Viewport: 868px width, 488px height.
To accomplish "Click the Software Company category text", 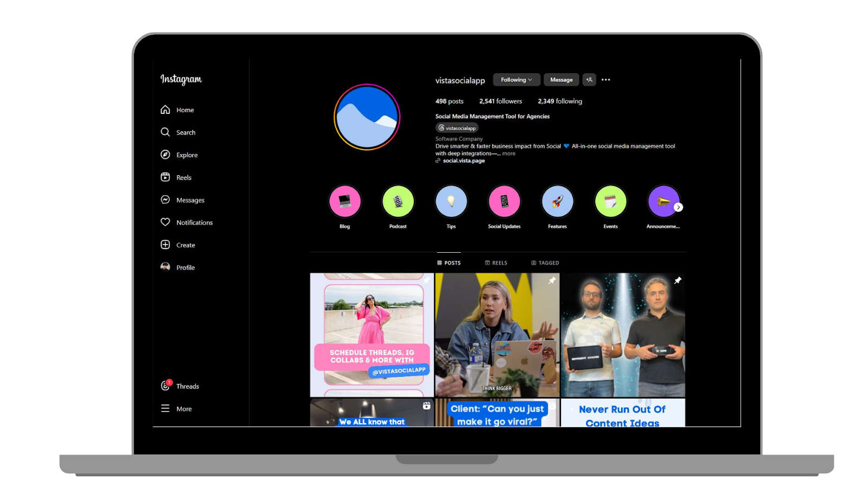I will tap(459, 139).
